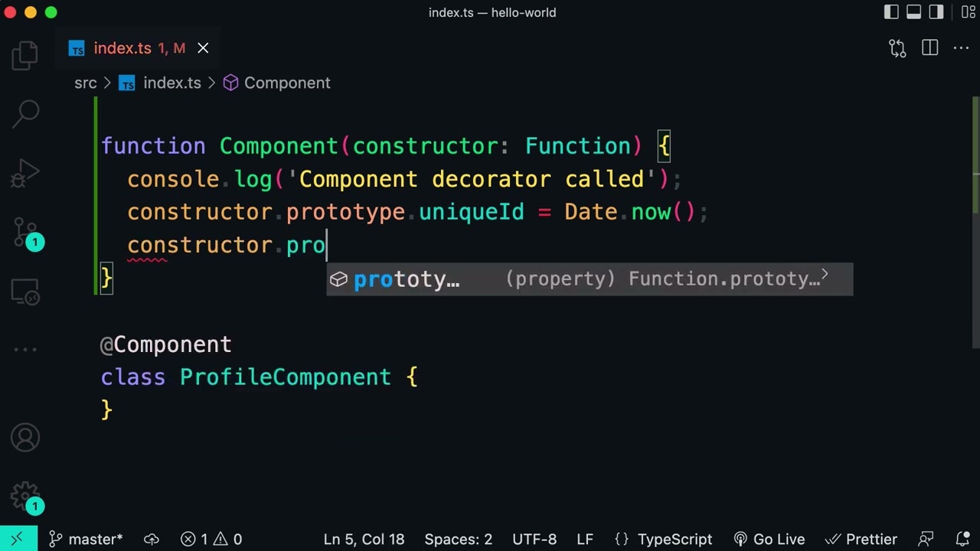This screenshot has height=551, width=980.
Task: Open the Search view in activity bar
Action: 25,114
